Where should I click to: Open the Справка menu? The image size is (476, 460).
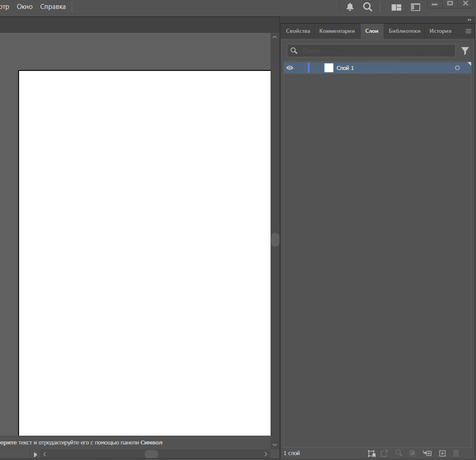click(x=53, y=7)
